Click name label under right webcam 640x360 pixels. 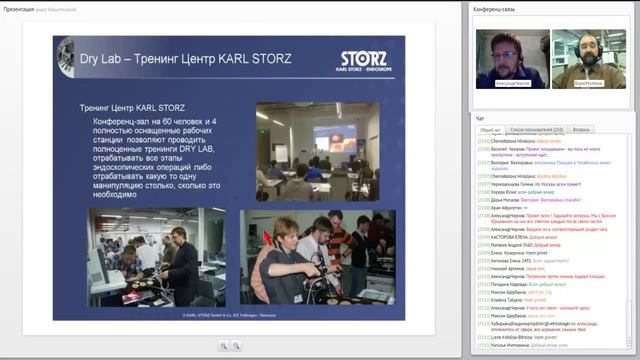[589, 83]
